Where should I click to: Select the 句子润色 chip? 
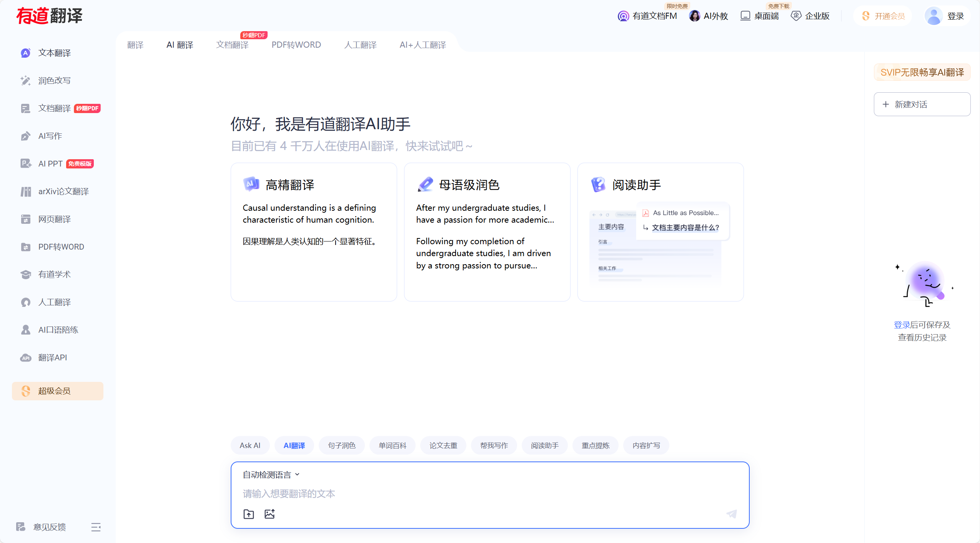(341, 445)
